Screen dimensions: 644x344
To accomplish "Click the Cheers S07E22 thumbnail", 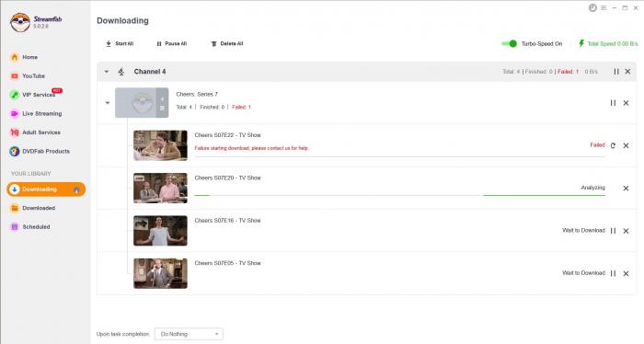I will point(160,145).
